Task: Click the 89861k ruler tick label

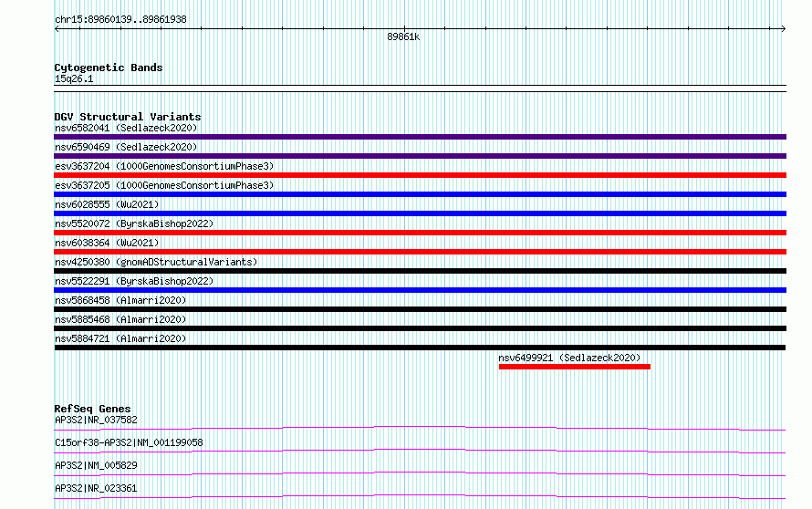Action: 403,36
